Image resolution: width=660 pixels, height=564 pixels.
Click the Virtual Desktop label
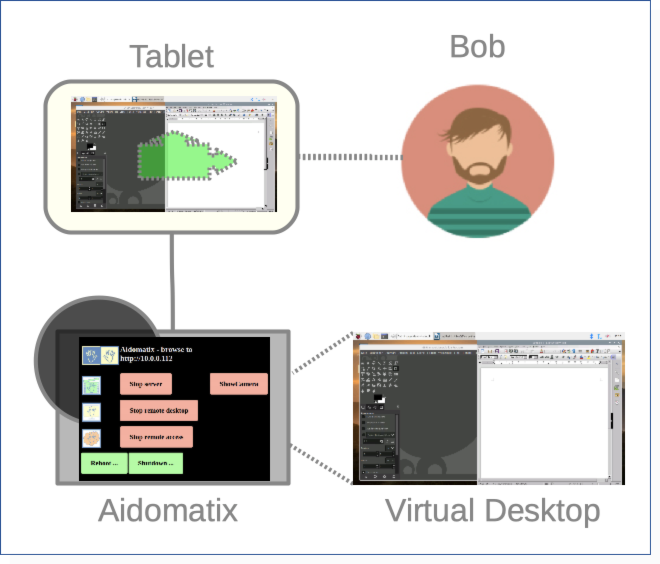click(492, 511)
